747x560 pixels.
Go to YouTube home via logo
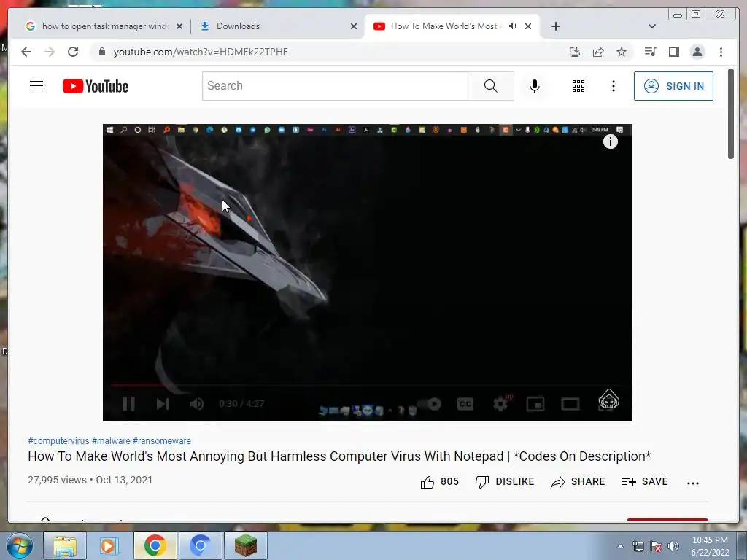(x=96, y=86)
